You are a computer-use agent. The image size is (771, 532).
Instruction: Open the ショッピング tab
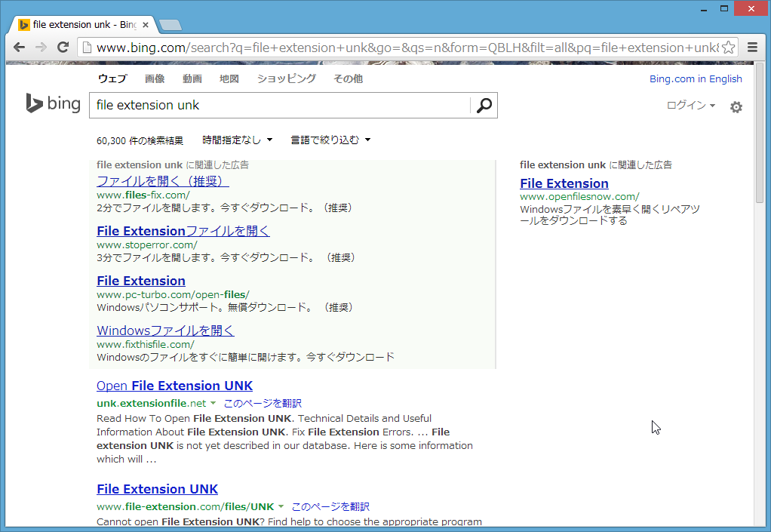pyautogui.click(x=287, y=78)
